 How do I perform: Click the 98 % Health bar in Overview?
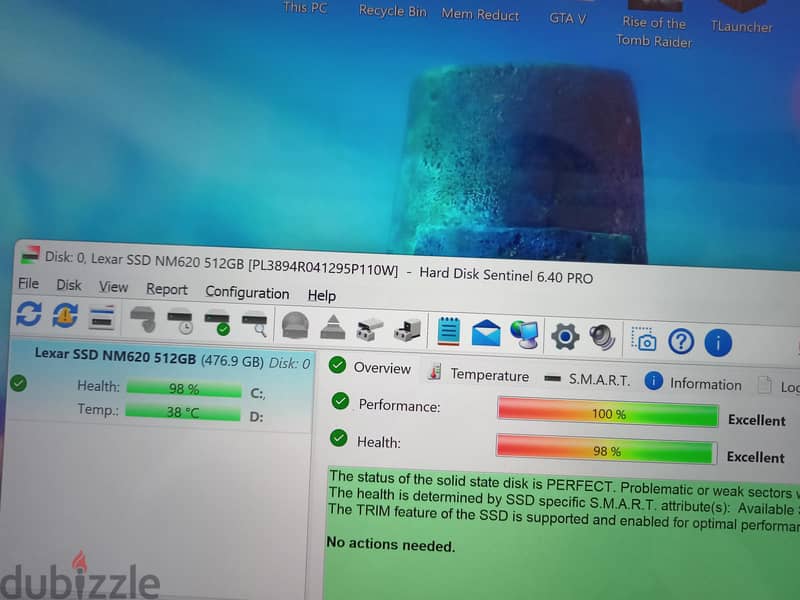point(606,450)
